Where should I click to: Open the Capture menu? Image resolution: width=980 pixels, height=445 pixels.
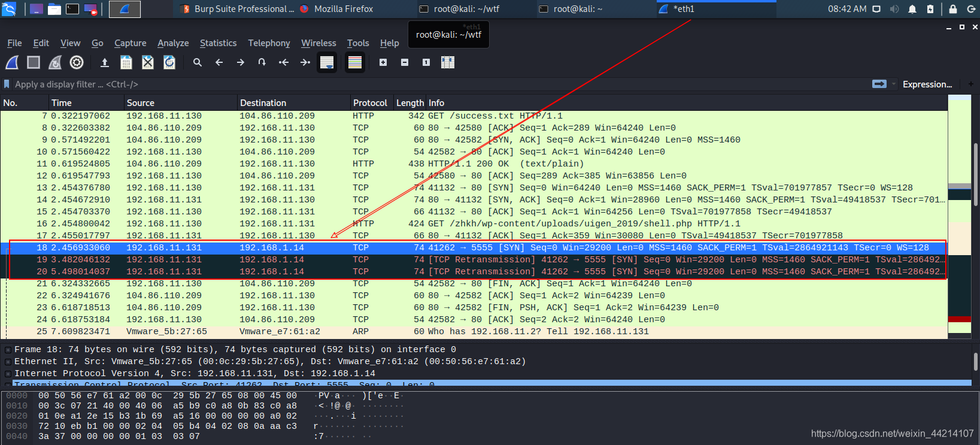pos(130,43)
